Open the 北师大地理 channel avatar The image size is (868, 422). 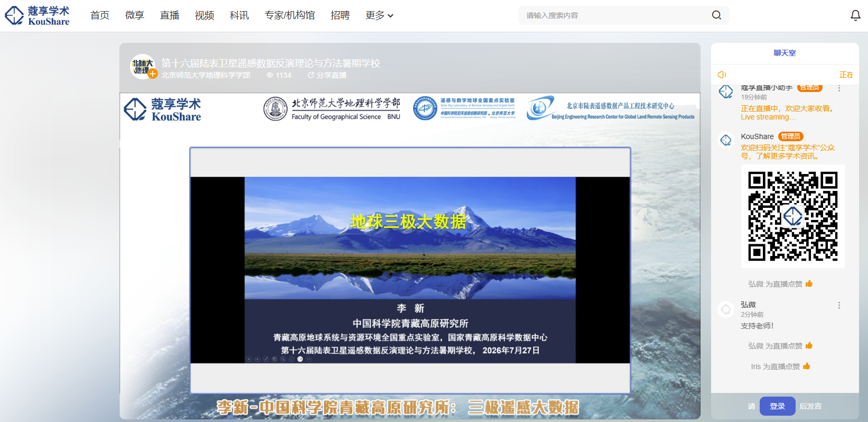coord(143,67)
